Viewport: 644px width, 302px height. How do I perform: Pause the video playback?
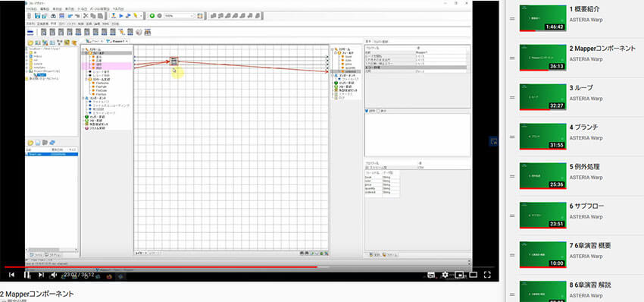pos(27,275)
